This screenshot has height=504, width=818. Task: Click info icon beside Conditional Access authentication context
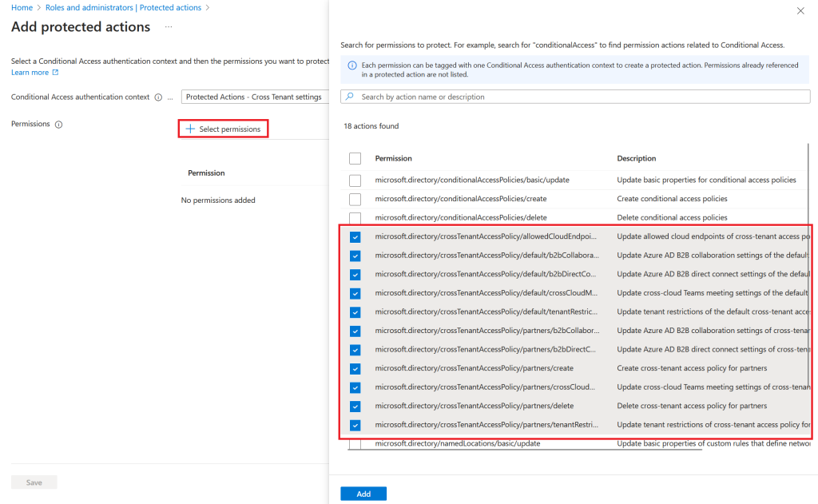[158, 97]
